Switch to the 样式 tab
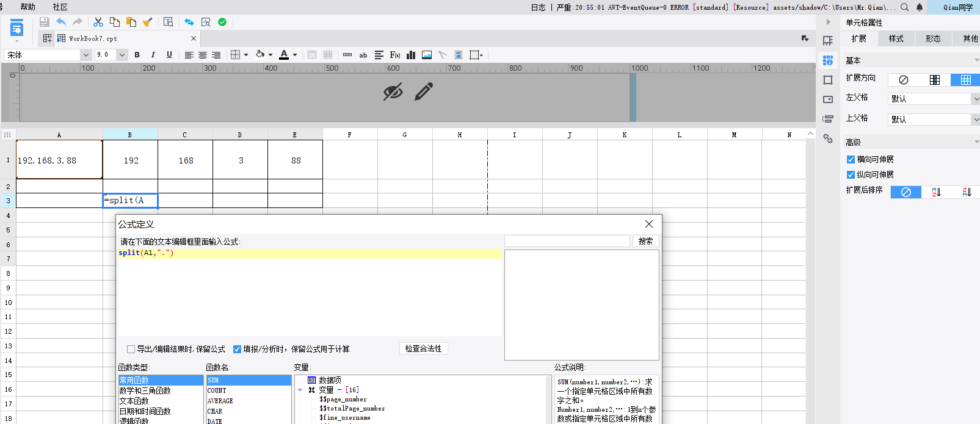 coord(896,38)
